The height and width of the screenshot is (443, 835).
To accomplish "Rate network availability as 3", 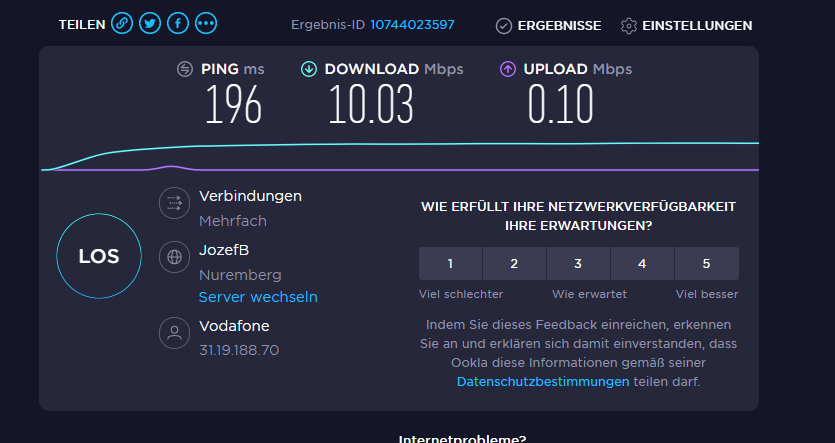I will [578, 264].
